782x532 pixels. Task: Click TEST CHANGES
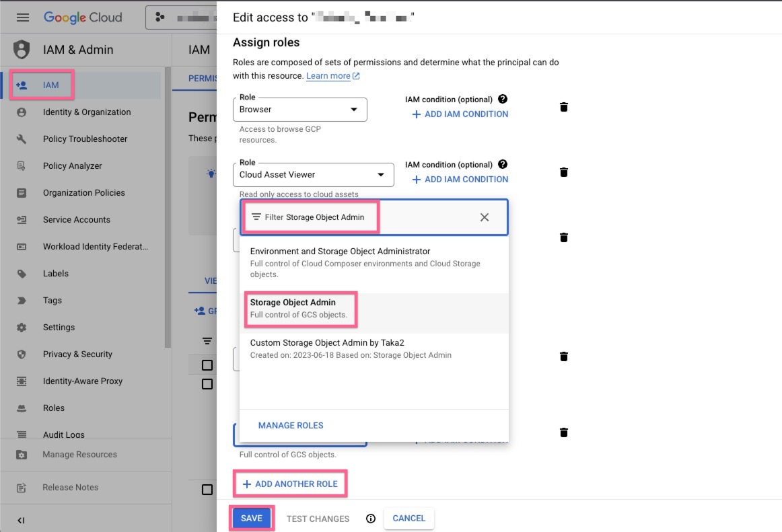pyautogui.click(x=318, y=519)
